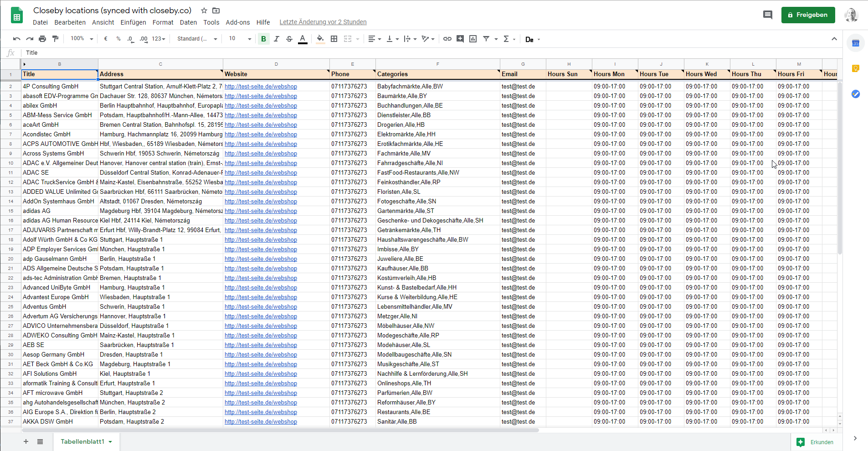Collapse the toolbar header with the chevron
The height and width of the screenshot is (451, 868).
coord(834,39)
